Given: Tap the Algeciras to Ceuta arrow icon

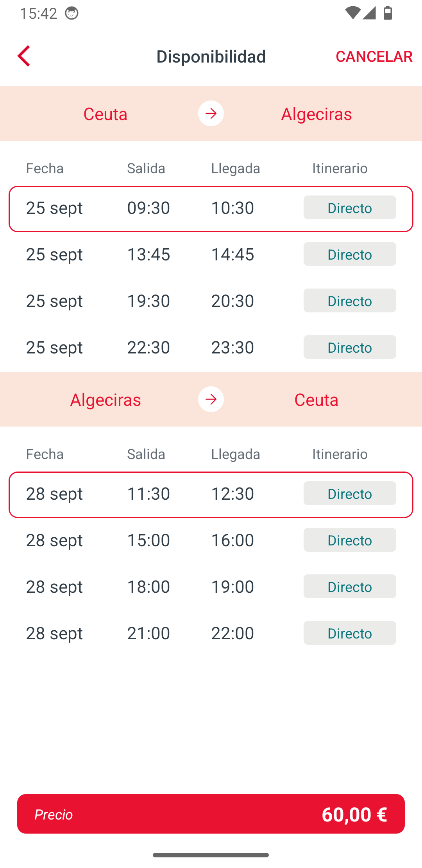Looking at the screenshot, I should click(x=211, y=399).
